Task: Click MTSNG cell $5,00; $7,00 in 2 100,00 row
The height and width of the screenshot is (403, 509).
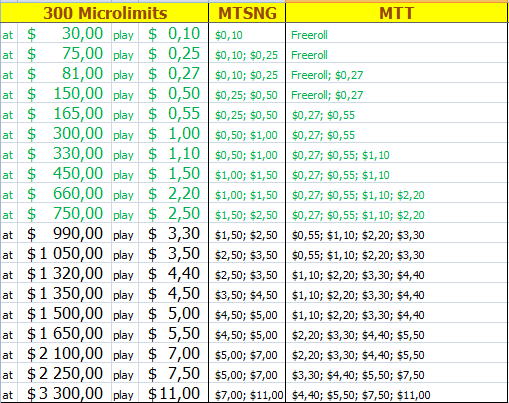Action: coord(247,353)
